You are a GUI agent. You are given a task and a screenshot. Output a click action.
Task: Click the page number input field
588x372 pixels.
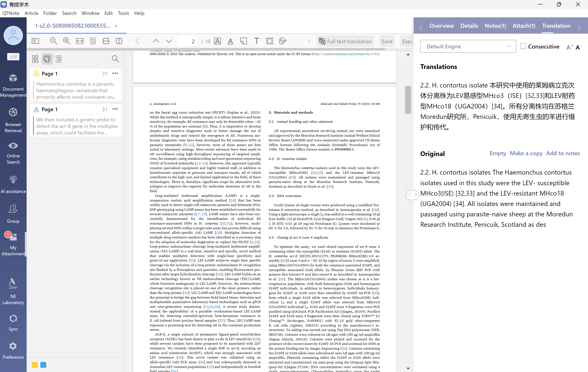[187, 41]
